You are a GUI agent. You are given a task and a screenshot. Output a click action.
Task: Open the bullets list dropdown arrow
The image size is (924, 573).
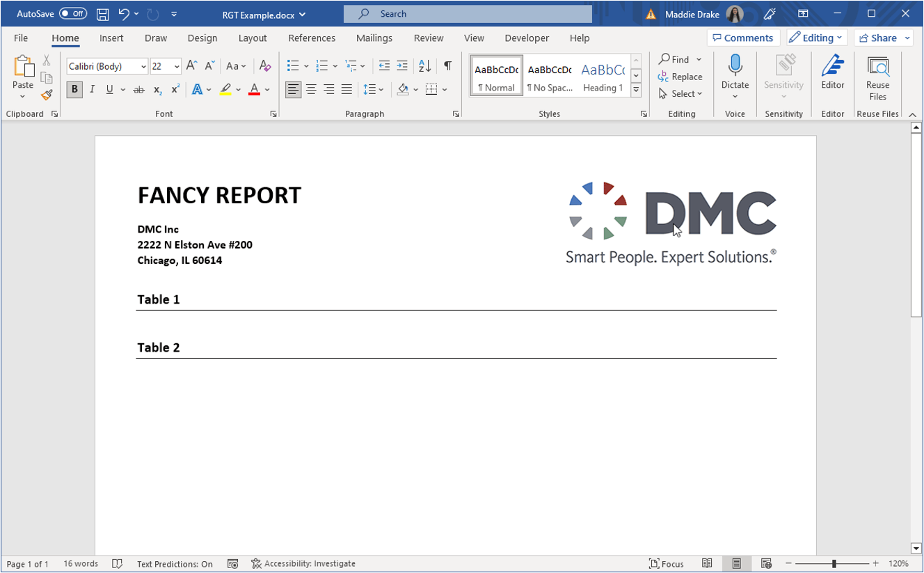(306, 67)
